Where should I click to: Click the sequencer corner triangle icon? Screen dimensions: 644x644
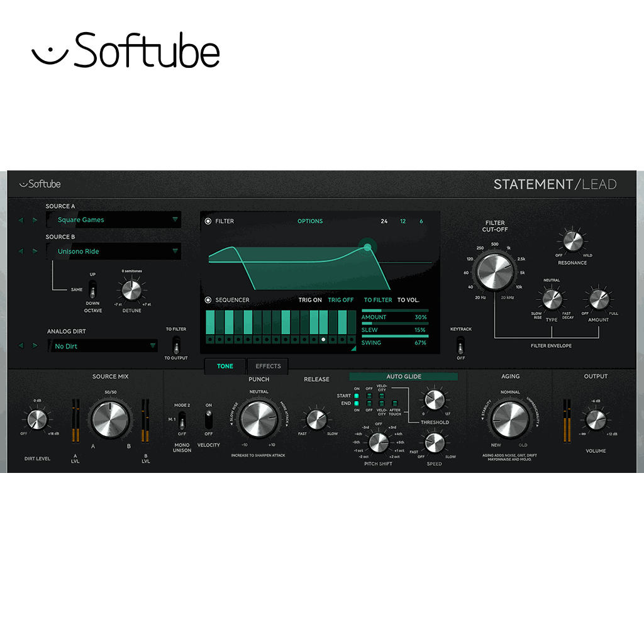353,348
